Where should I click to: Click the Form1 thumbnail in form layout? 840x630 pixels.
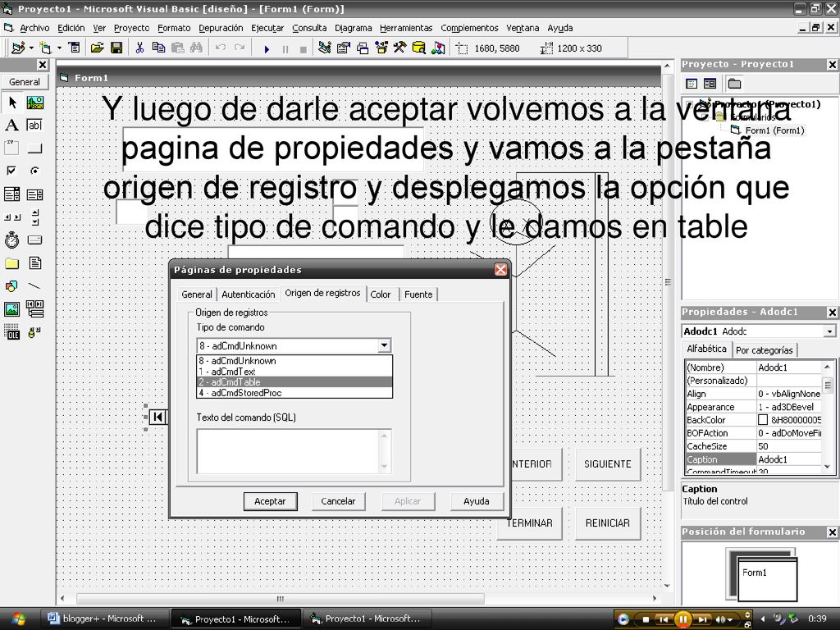point(767,578)
